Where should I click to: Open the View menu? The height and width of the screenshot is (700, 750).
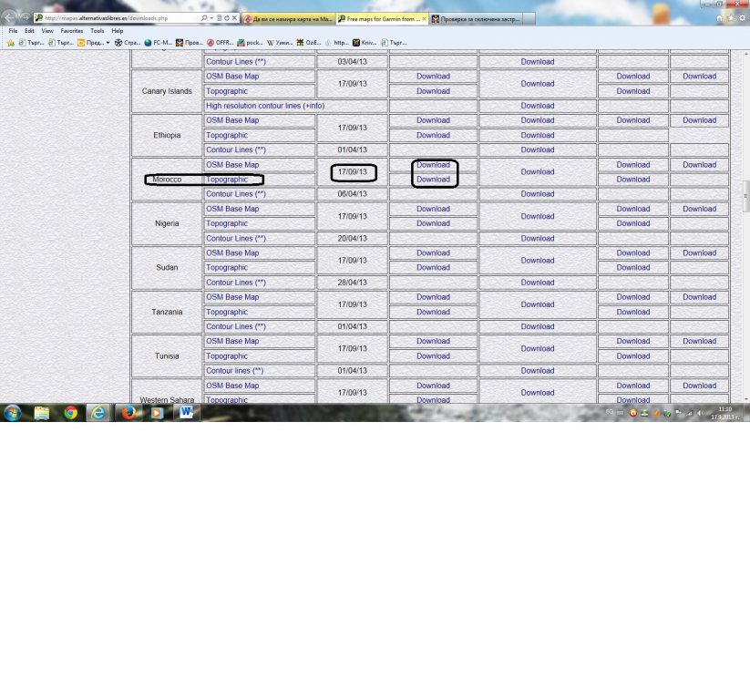click(47, 31)
